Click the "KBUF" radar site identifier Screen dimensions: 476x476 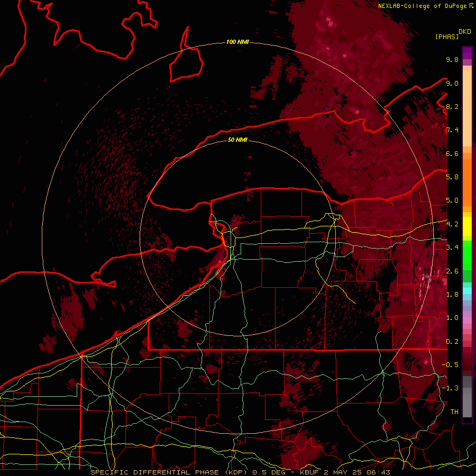(x=309, y=472)
